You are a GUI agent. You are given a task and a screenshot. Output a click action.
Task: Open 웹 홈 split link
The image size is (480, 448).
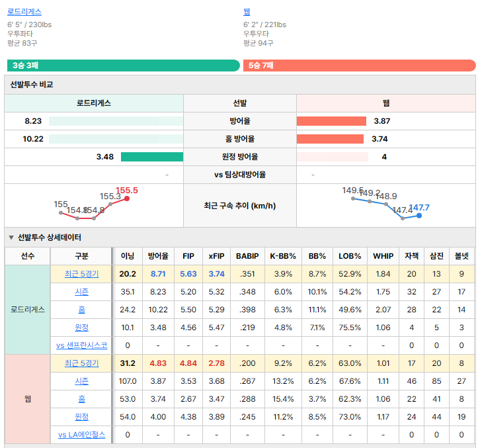pos(81,399)
